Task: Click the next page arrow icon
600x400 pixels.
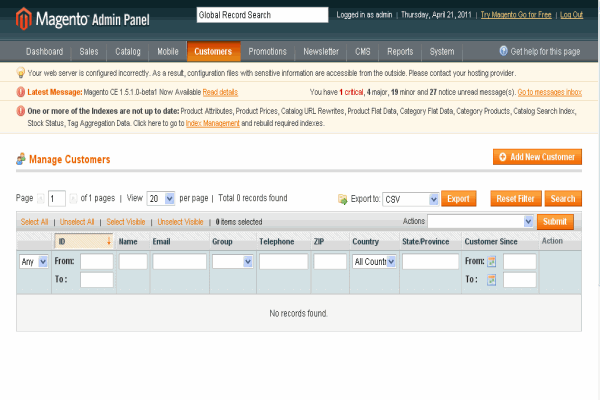Action: point(73,198)
